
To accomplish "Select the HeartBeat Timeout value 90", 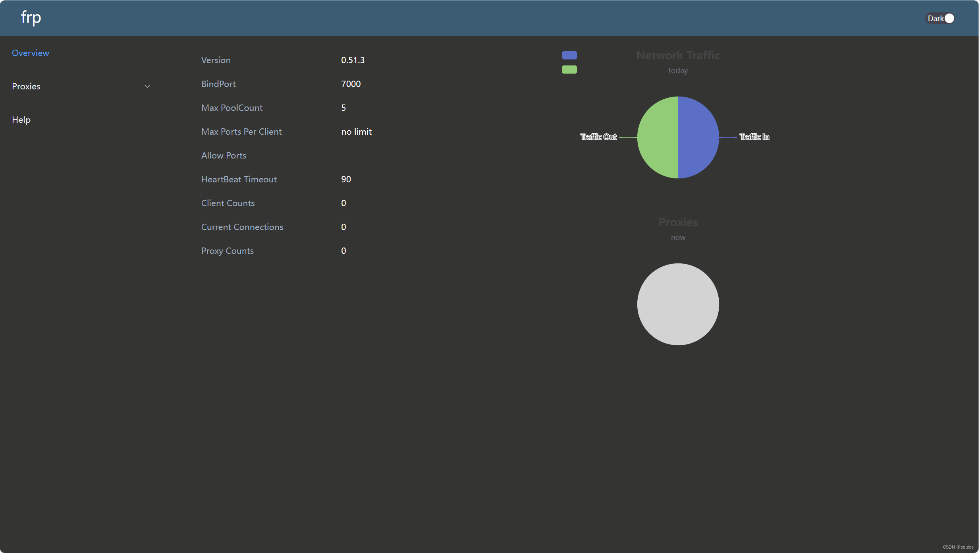I will [346, 179].
